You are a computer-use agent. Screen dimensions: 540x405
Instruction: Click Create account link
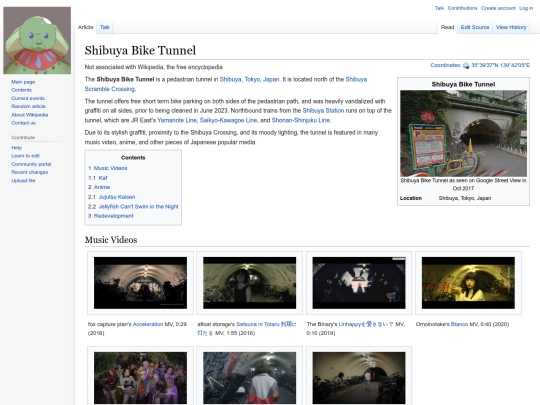click(498, 8)
